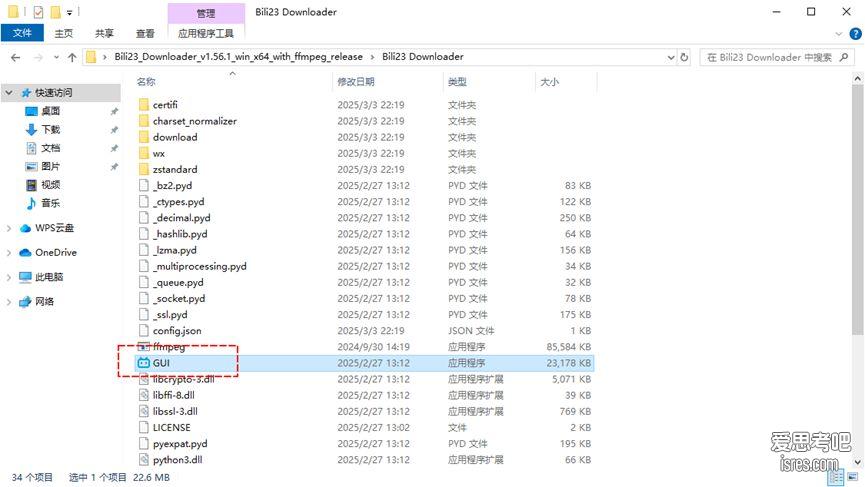
Task: Click Bili23 Downloader breadcrumb segment
Action: (423, 57)
